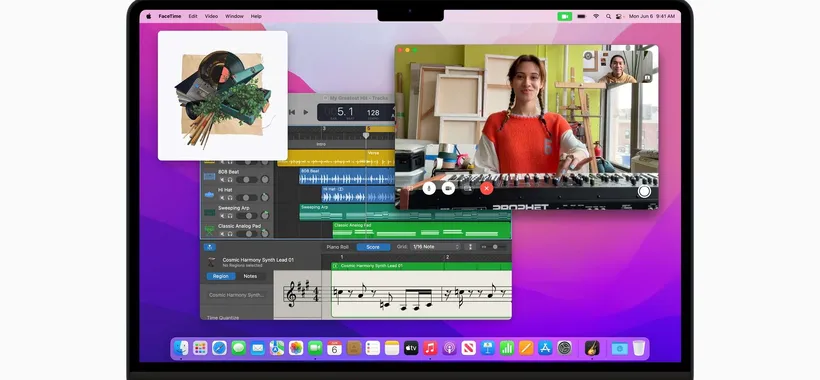Select the blue Hi Hat audio region
The image size is (820, 380).
(x=358, y=194)
